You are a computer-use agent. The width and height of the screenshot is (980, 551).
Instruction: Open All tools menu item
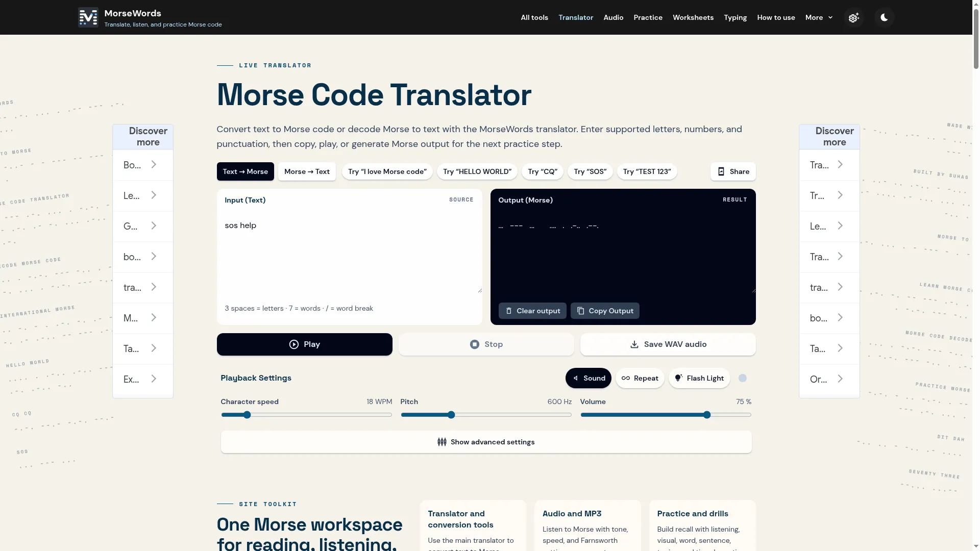(534, 17)
